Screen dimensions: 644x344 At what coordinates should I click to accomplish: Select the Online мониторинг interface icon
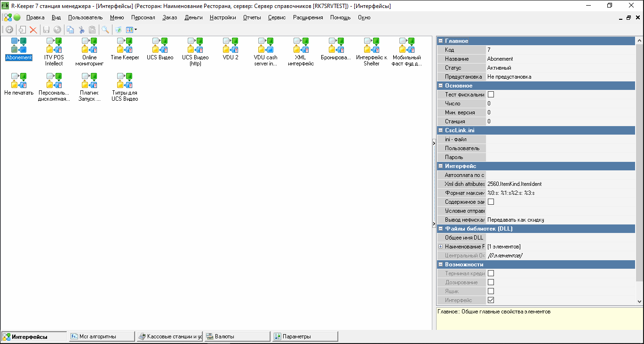click(89, 46)
